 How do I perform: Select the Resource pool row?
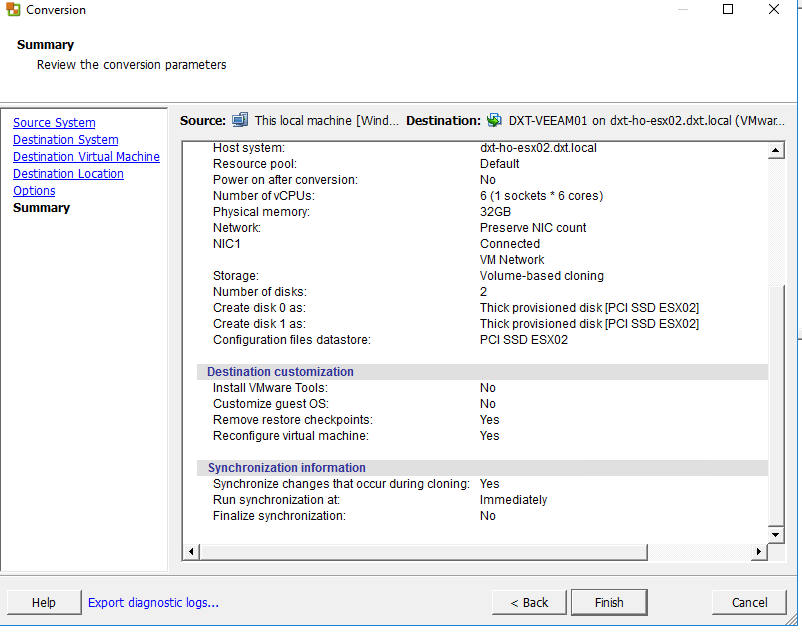coord(481,164)
